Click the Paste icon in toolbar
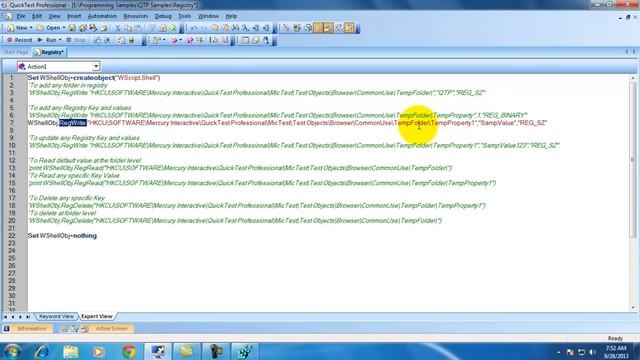 pos(138,28)
